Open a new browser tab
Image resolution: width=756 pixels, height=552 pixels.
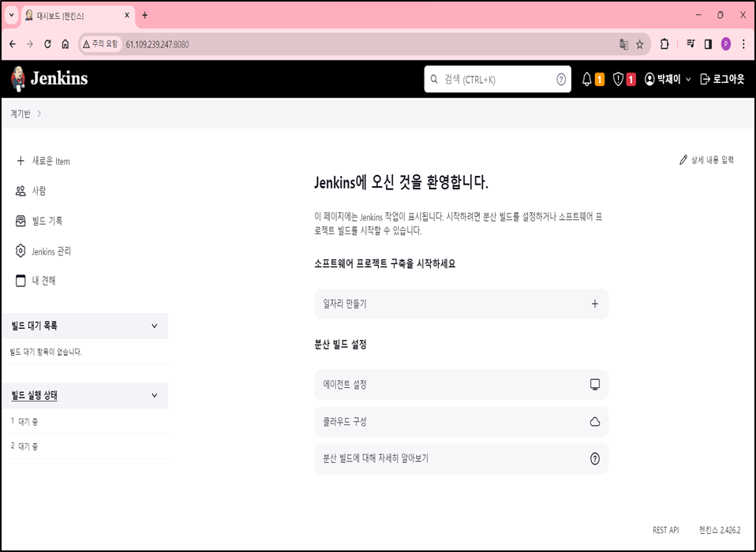144,16
